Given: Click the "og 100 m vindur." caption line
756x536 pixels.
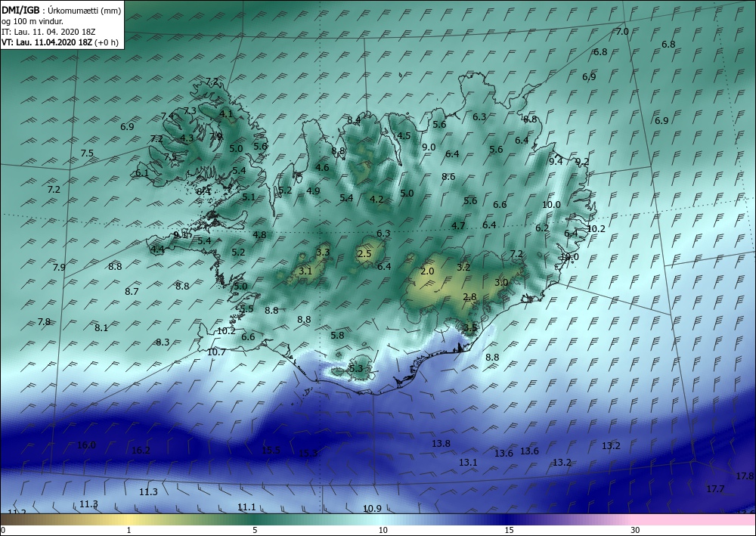Looking at the screenshot, I should point(32,20).
